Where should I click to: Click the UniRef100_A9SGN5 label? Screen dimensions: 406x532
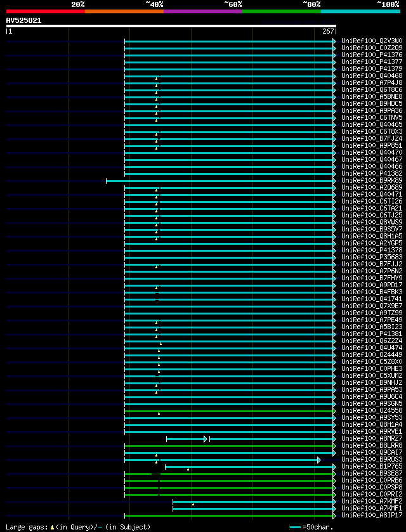(372, 403)
